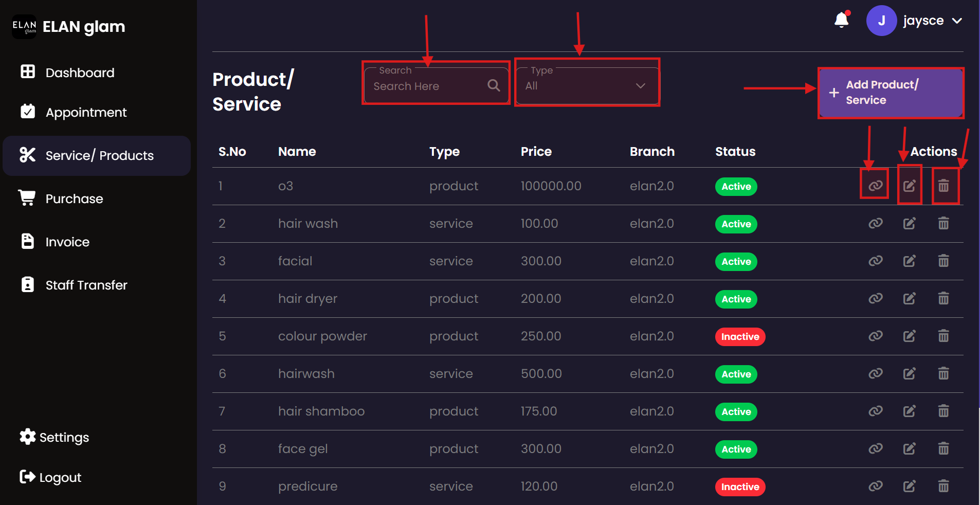980x505 pixels.
Task: Click link icon for hair dryer row
Action: [875, 298]
